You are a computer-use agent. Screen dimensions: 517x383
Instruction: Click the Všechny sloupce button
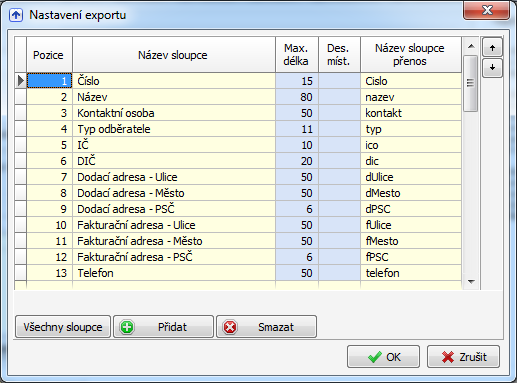[x=63, y=327]
